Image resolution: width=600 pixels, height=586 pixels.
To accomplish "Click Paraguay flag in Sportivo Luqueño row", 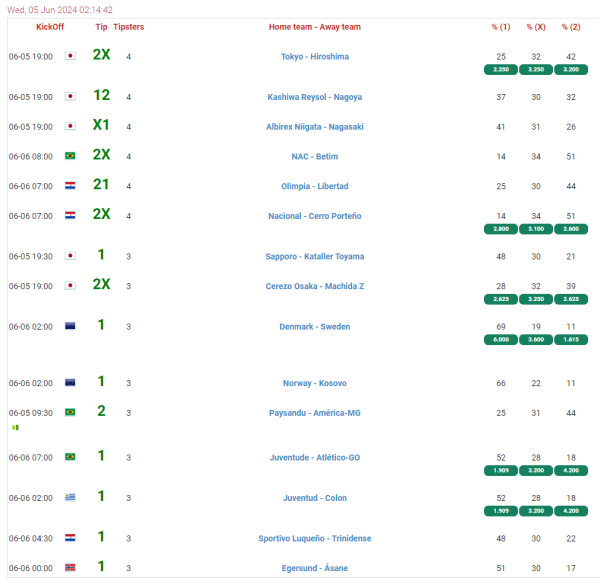I will tap(70, 538).
